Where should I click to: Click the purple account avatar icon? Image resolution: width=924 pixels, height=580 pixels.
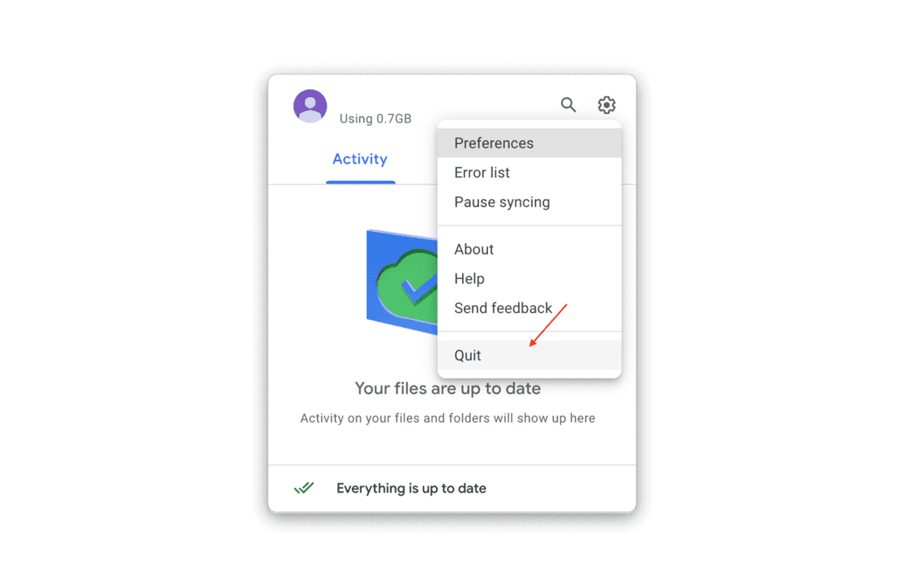(x=310, y=106)
